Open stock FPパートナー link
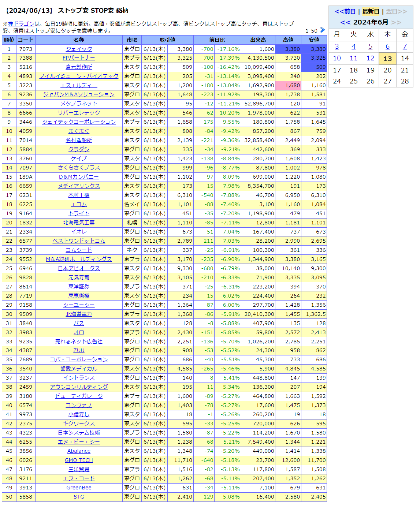 [79, 58]
